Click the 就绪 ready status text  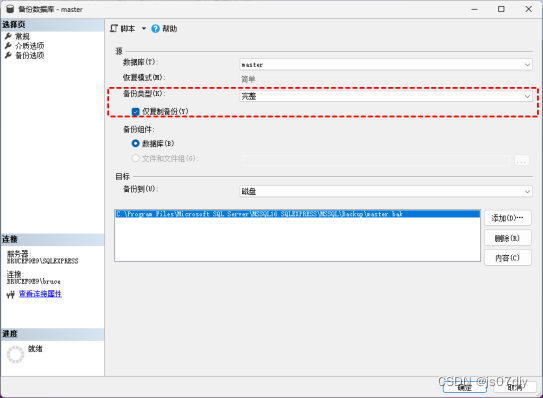(x=35, y=349)
